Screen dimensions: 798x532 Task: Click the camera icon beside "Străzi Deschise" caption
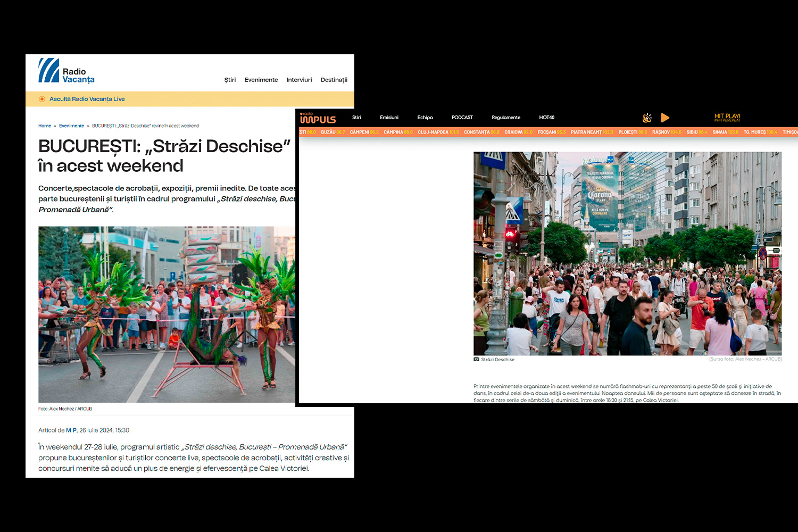coord(476,359)
